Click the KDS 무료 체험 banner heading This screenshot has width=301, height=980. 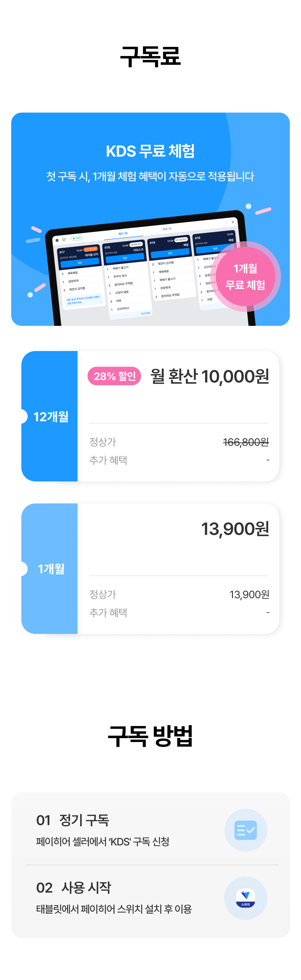[x=150, y=151]
